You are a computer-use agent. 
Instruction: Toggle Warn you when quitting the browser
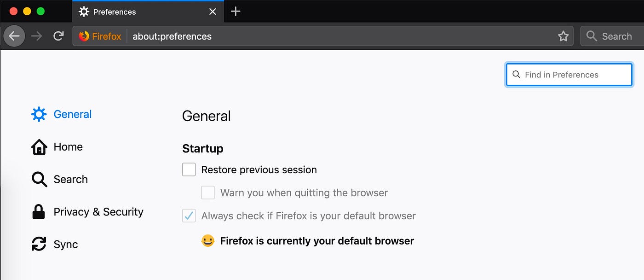coord(208,192)
